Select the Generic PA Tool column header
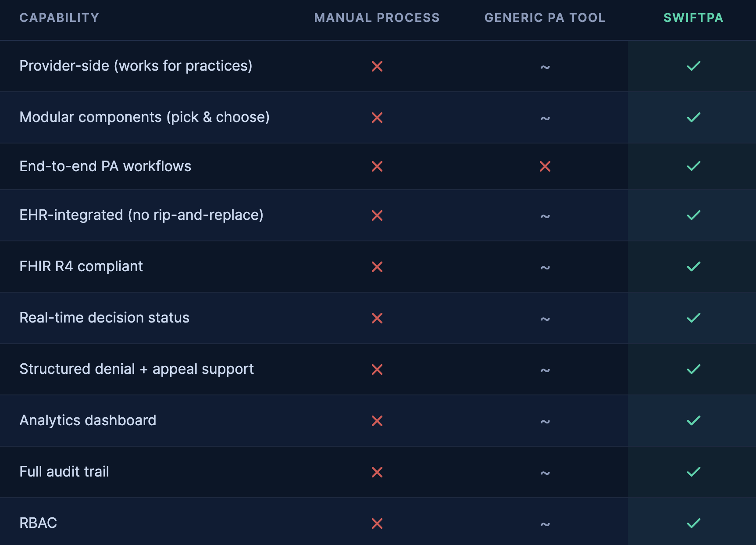Image resolution: width=756 pixels, height=545 pixels. coord(545,18)
